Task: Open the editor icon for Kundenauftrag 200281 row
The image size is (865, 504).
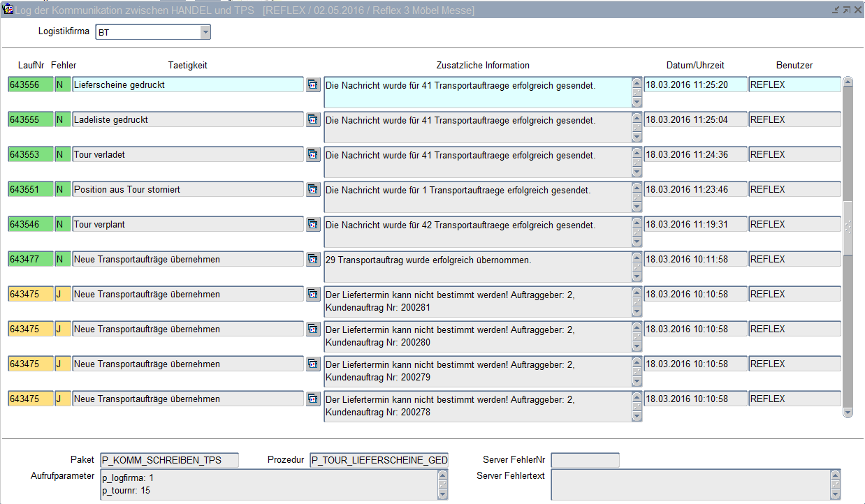Action: [x=313, y=294]
